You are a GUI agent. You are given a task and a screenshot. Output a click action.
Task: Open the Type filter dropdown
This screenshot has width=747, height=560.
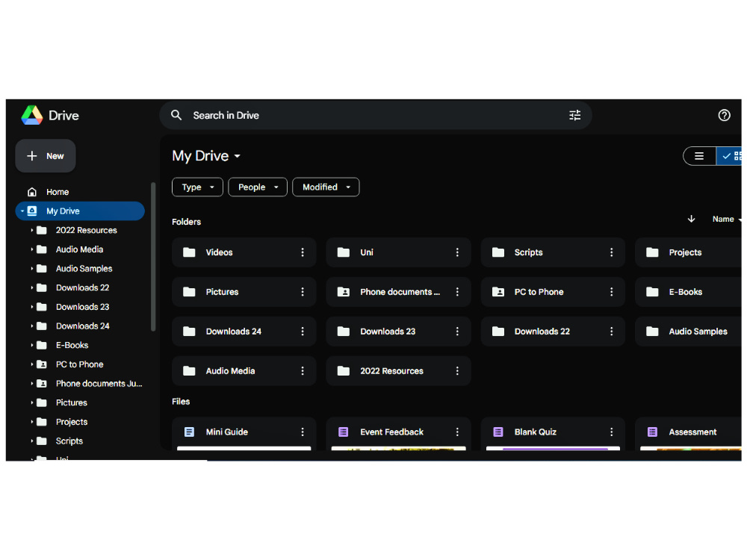pos(197,187)
